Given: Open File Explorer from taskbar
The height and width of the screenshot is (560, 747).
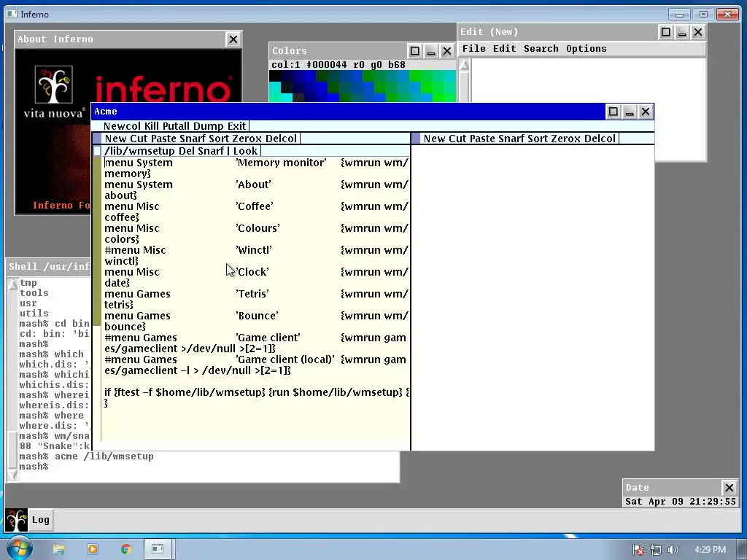Looking at the screenshot, I should (58, 550).
